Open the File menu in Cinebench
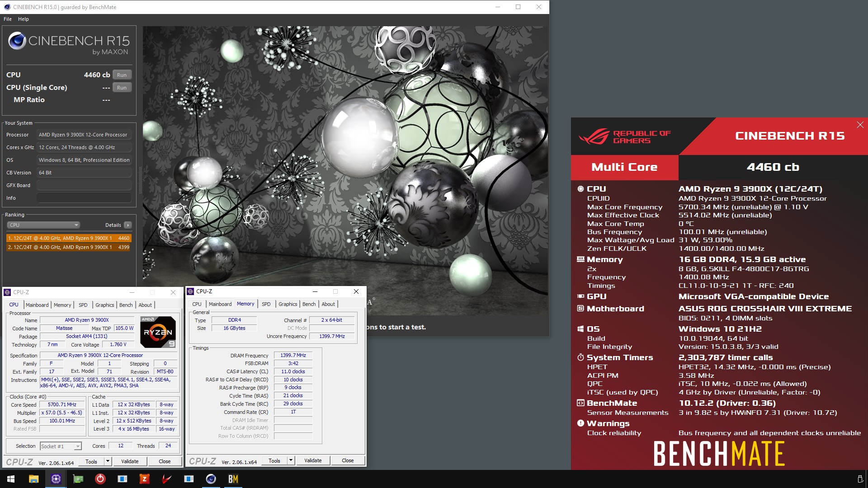The height and width of the screenshot is (488, 868). [8, 19]
